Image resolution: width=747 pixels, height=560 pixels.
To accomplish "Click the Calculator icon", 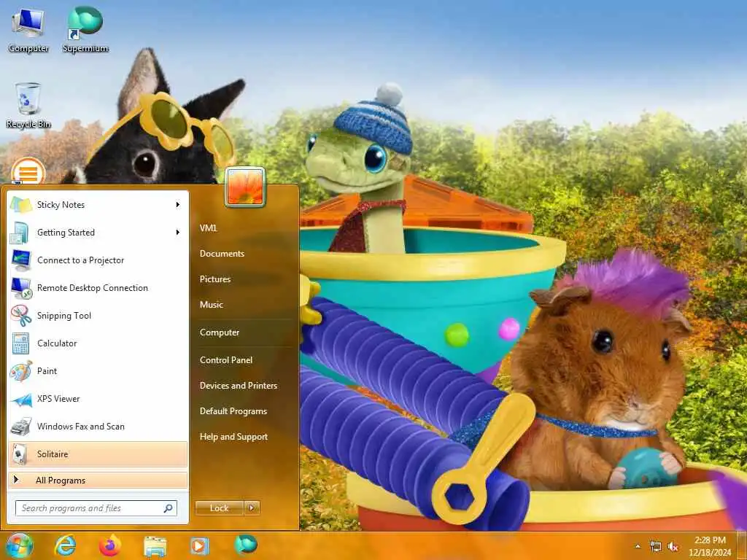I will click(x=21, y=343).
